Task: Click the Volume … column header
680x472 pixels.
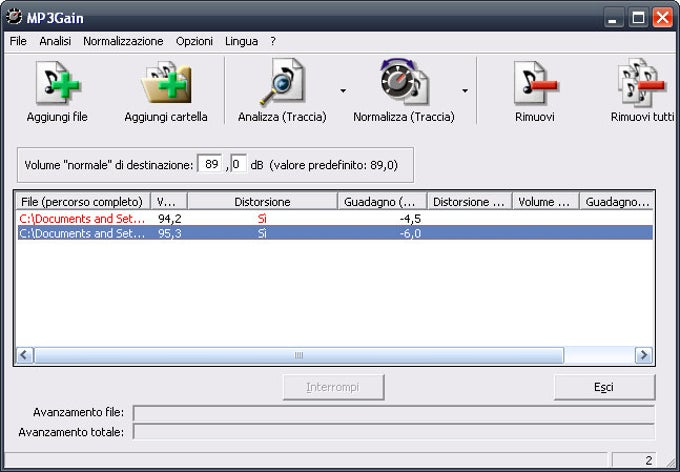Action: 546,202
